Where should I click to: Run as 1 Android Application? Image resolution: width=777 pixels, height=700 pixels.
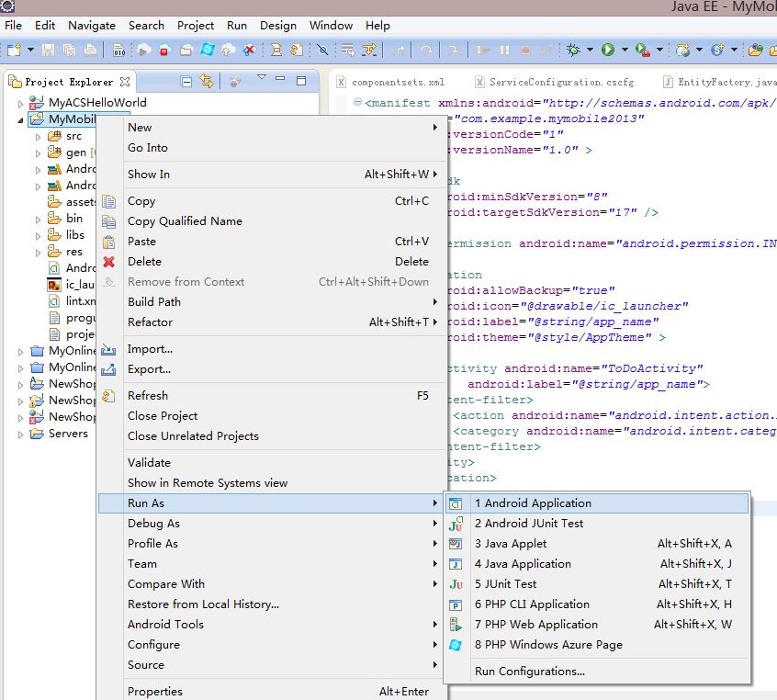tap(533, 503)
